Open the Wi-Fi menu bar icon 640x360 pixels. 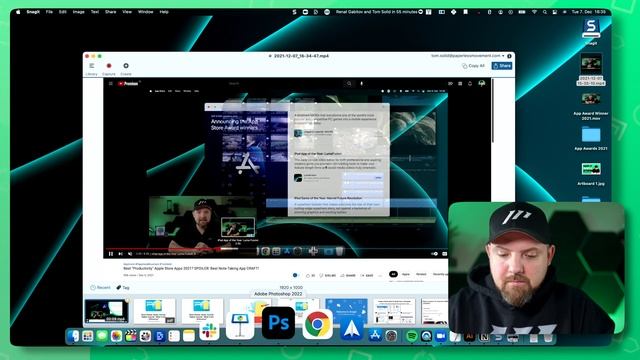point(534,12)
